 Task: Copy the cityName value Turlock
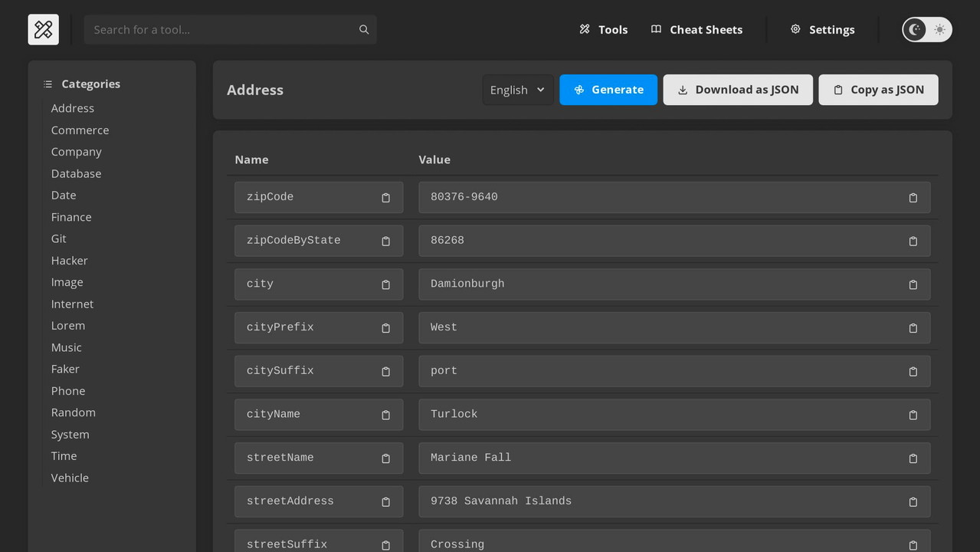click(913, 415)
